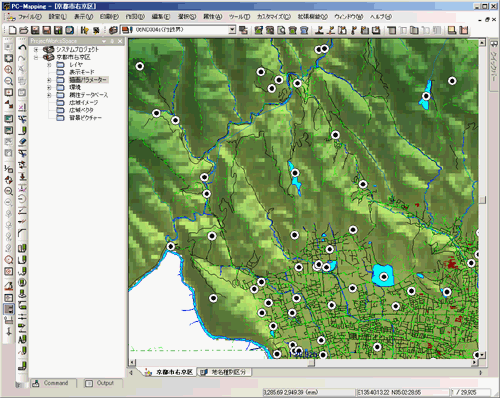This screenshot has height=398, width=500.
Task: Select the Zoom In magnifier tool
Action: click(9, 70)
